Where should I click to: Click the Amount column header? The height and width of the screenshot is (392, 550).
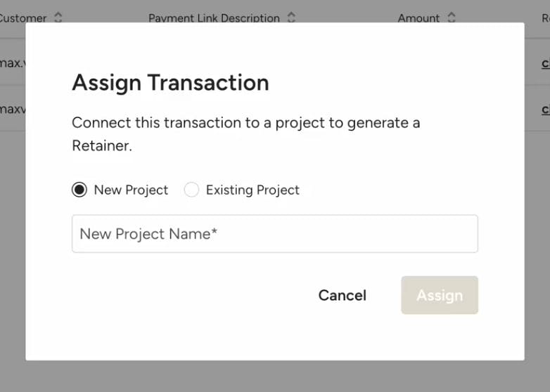pyautogui.click(x=418, y=18)
